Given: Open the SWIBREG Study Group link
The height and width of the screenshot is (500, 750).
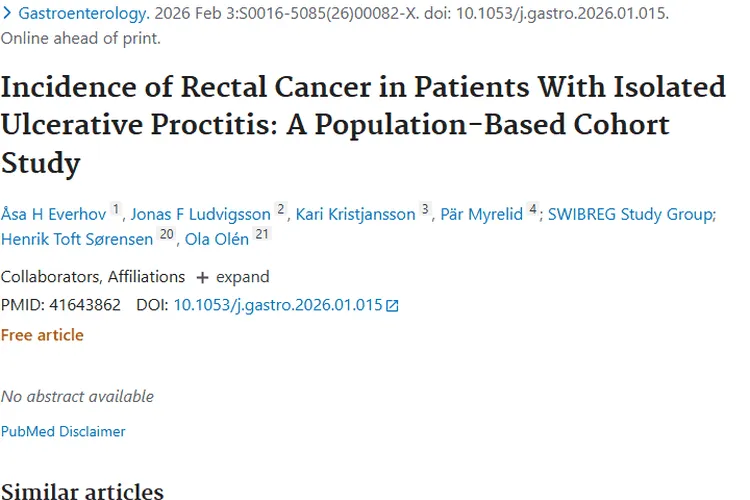Looking at the screenshot, I should click(629, 215).
